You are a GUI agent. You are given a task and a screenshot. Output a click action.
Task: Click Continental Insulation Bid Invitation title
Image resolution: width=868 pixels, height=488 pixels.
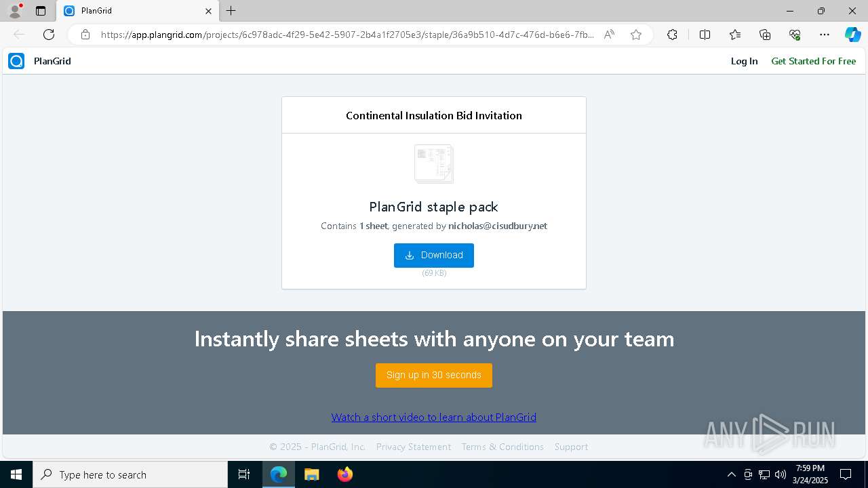pyautogui.click(x=434, y=115)
